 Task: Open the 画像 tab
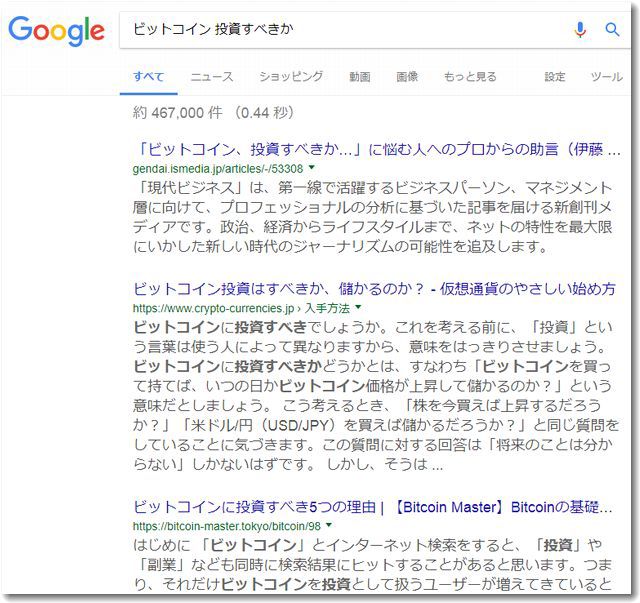click(407, 77)
